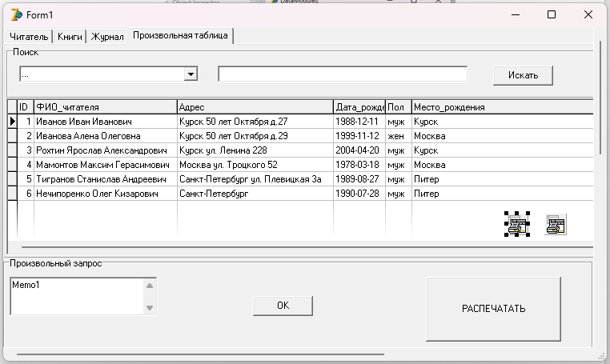
Task: Click the Искать button
Action: [x=523, y=75]
